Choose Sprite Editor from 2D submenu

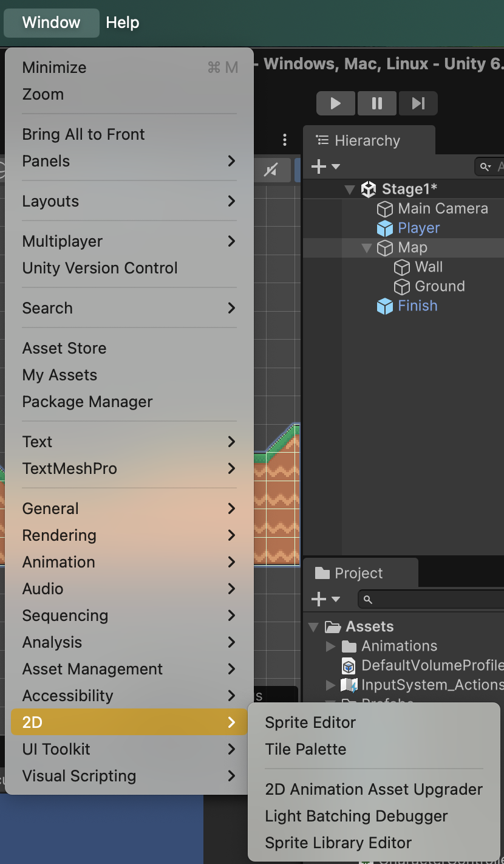point(374,722)
